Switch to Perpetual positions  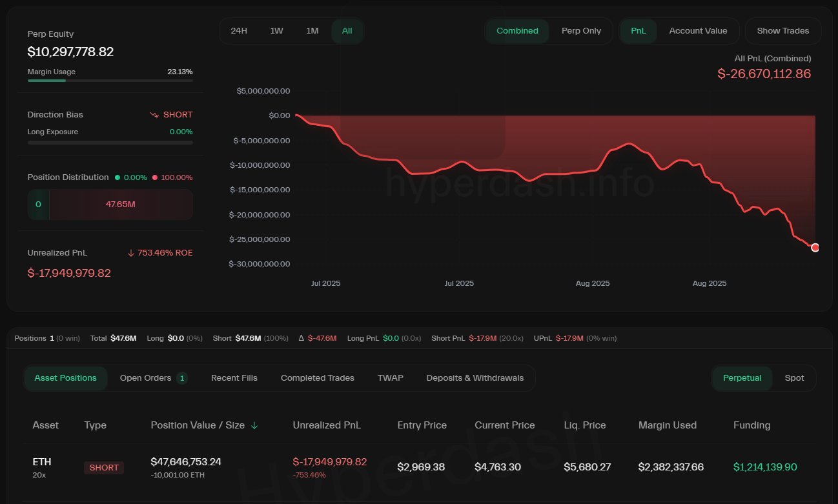click(x=742, y=378)
